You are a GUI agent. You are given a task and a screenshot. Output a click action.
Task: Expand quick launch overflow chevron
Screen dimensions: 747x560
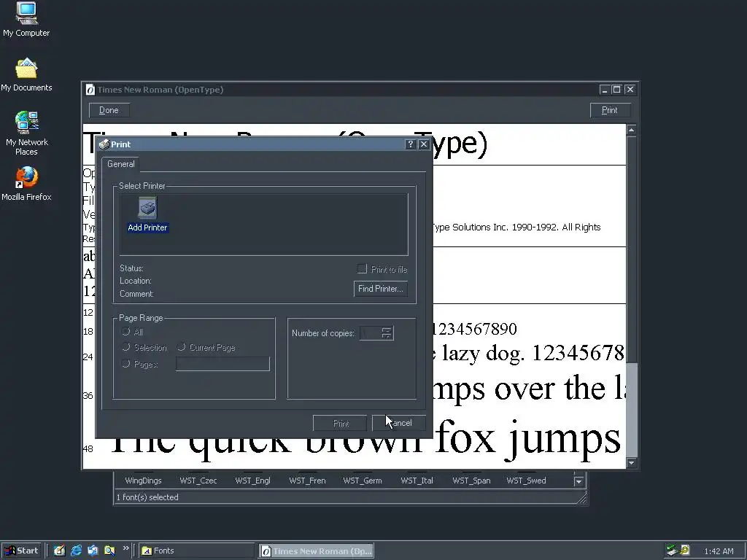pyautogui.click(x=125, y=548)
